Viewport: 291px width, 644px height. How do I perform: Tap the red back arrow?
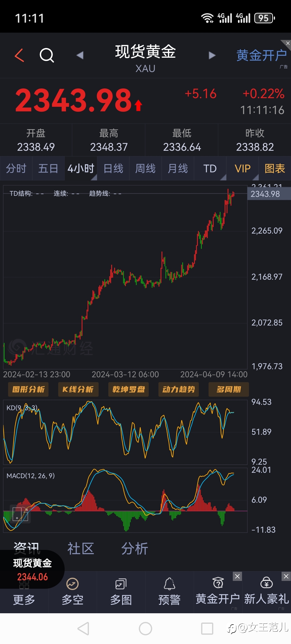tap(19, 55)
